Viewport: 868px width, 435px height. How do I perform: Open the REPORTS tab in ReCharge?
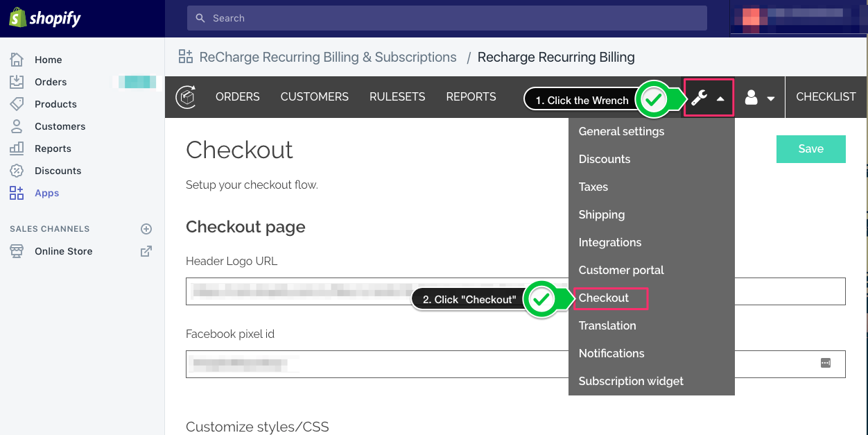click(x=471, y=97)
